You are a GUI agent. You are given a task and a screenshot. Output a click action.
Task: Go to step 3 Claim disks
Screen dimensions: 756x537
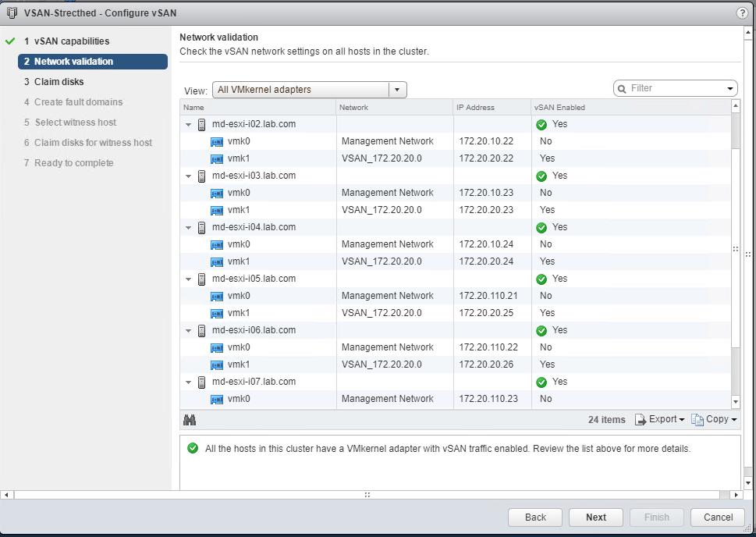[x=54, y=81]
